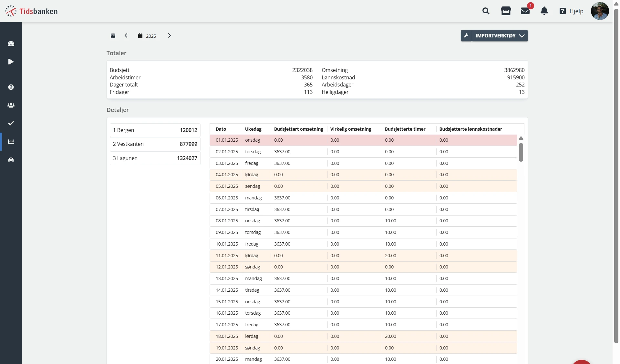Click the notification bell icon

point(544,11)
